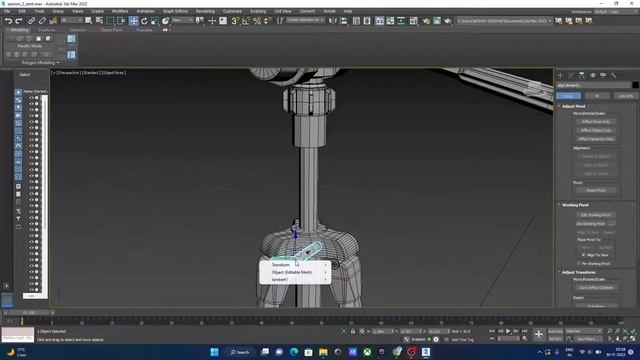Click the object name input field

593,85
